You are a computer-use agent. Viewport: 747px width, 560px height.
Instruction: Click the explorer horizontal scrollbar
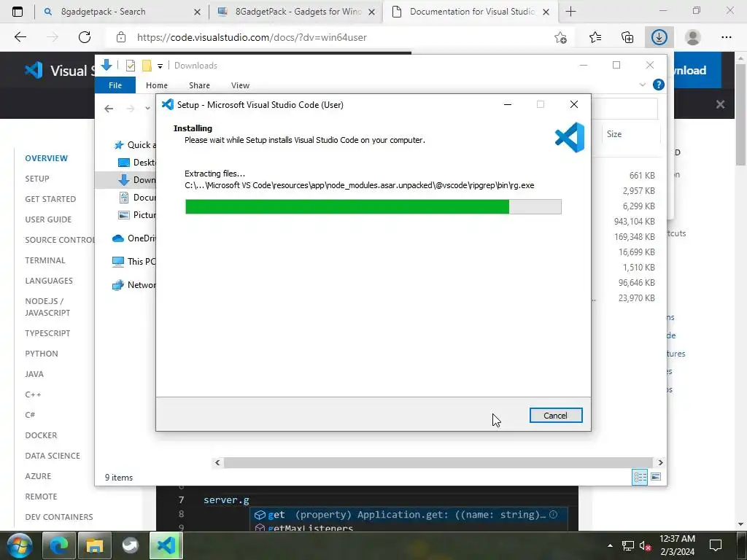438,462
